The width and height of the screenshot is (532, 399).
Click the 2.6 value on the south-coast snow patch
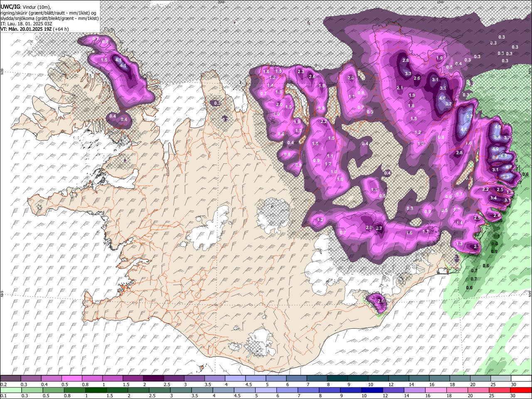pyautogui.click(x=382, y=301)
